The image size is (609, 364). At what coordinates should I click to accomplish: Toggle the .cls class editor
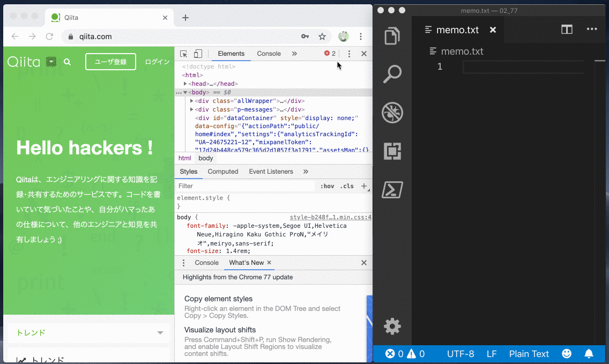[347, 186]
